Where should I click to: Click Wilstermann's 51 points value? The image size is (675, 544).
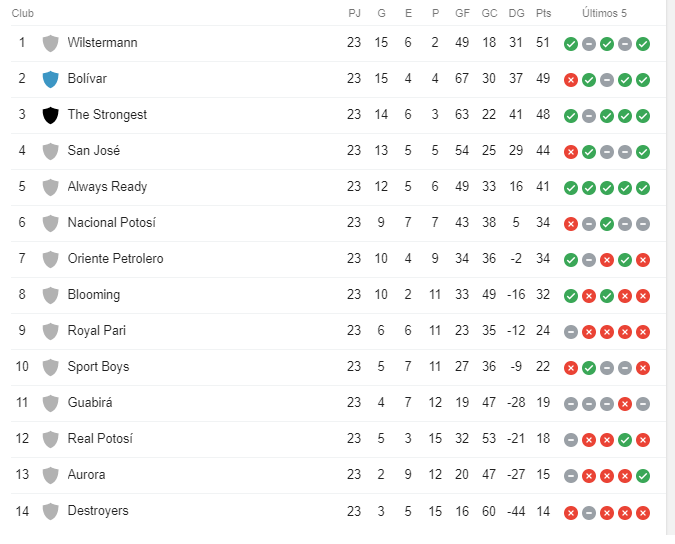coord(543,43)
